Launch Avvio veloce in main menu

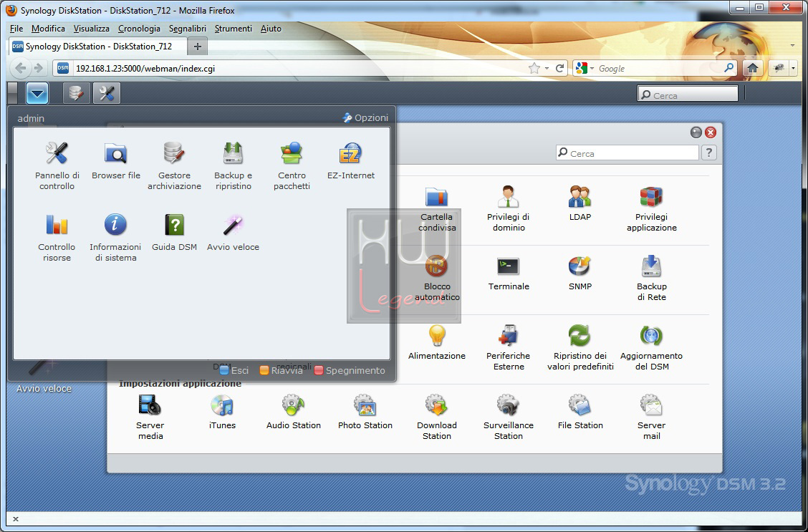coord(233,232)
